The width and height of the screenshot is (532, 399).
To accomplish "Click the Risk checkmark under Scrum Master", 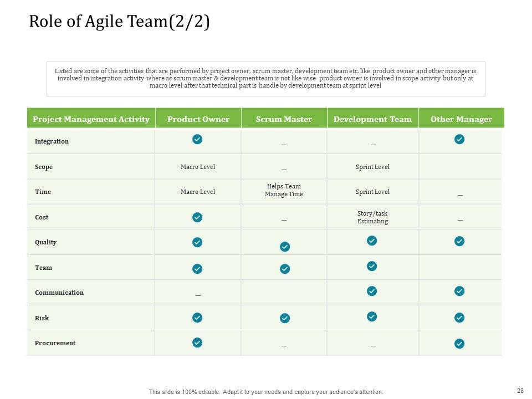I will [x=284, y=318].
